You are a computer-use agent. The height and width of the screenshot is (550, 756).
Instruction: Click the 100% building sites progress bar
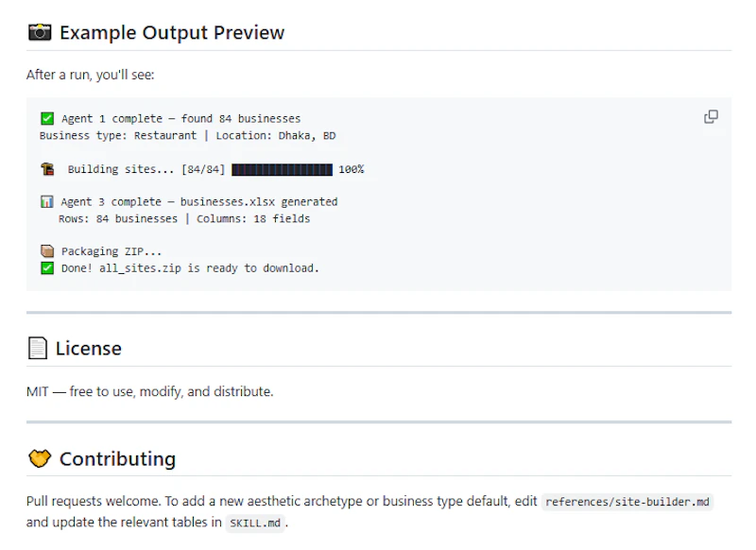282,170
